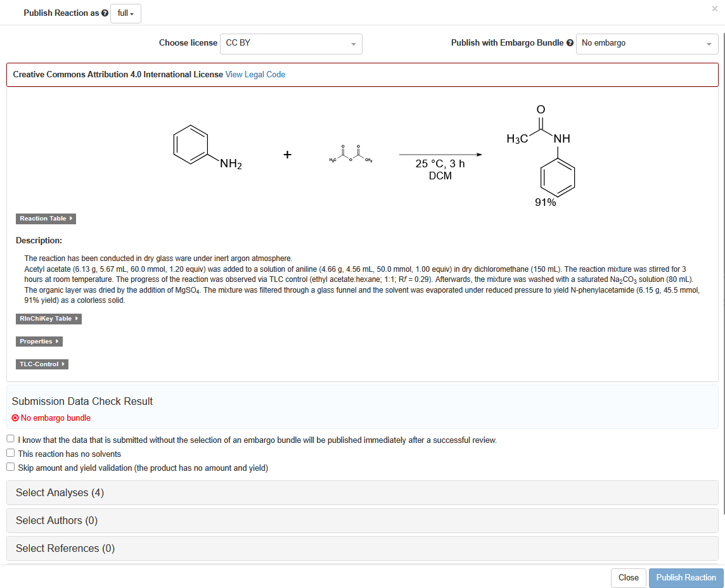Expand the RInChiKey Table section
The image size is (725, 588).
[49, 319]
